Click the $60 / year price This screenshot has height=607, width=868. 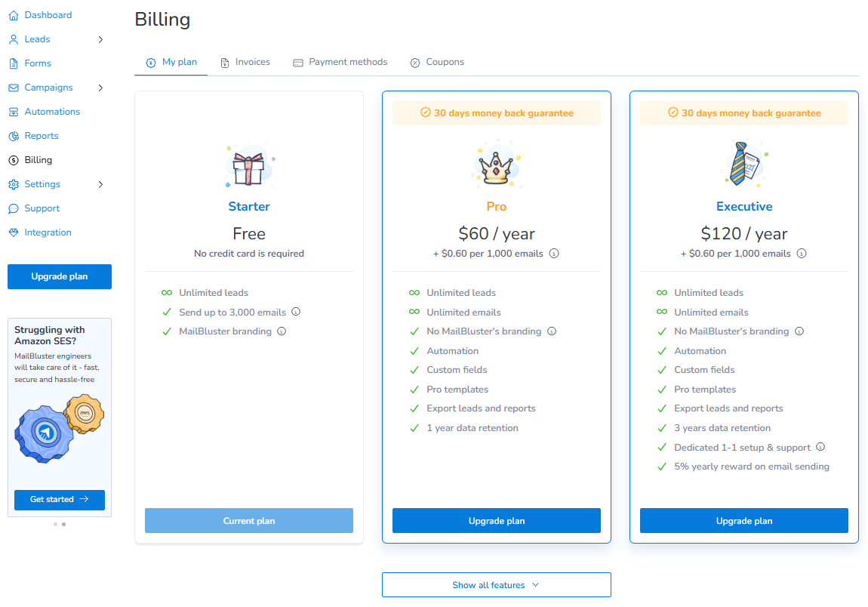(497, 234)
